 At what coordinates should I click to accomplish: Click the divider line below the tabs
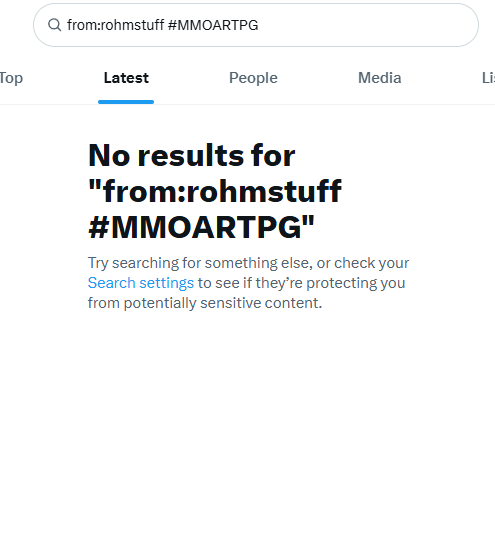[248, 104]
